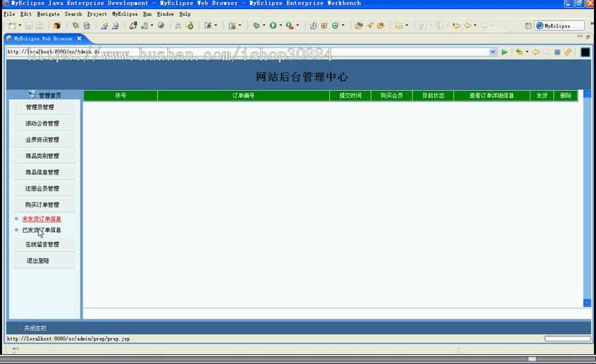Click 商品类别管理 in the sidebar
Viewport: 596px width, 364px height.
coord(42,156)
